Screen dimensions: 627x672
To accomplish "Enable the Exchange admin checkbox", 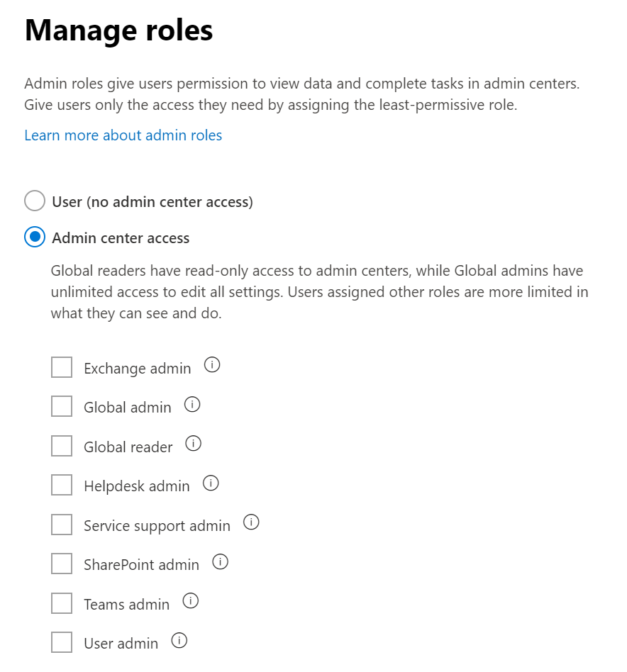I will pos(62,368).
